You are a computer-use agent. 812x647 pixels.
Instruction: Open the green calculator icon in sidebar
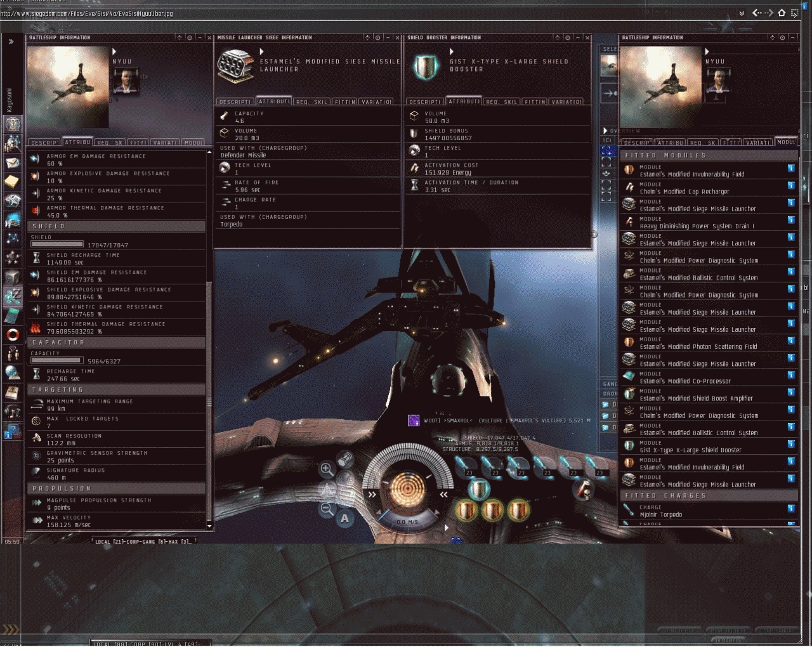point(13,315)
